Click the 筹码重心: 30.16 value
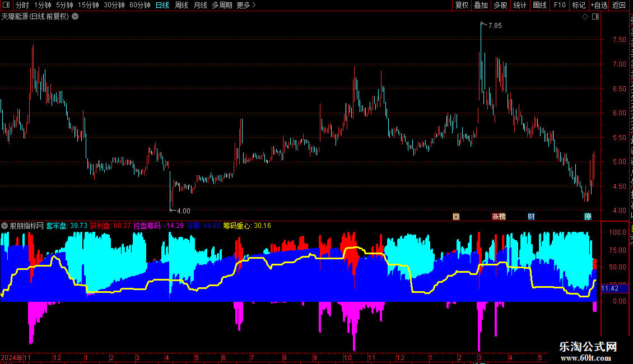 click(x=247, y=226)
